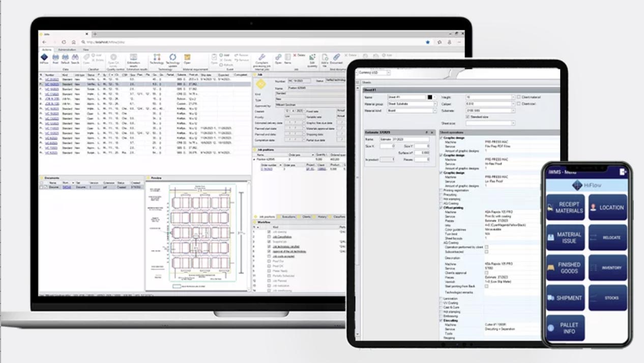The height and width of the screenshot is (363, 644).
Task: Open the Technology update icon
Action: [173, 58]
